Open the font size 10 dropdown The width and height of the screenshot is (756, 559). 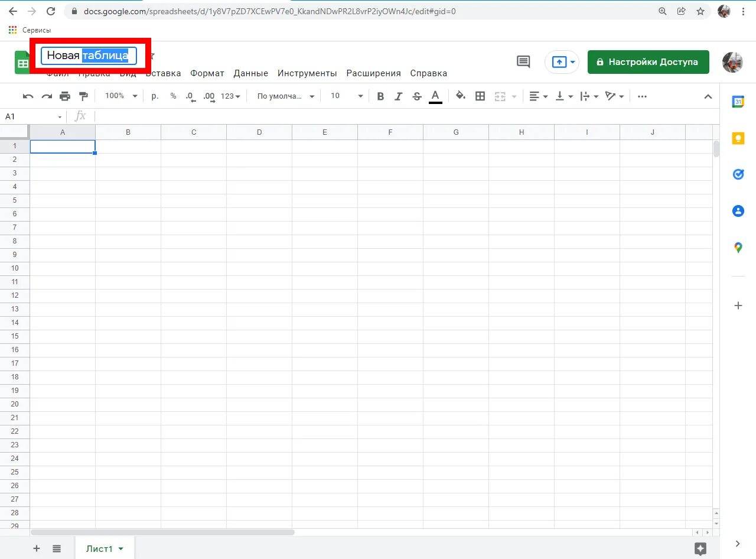(347, 96)
